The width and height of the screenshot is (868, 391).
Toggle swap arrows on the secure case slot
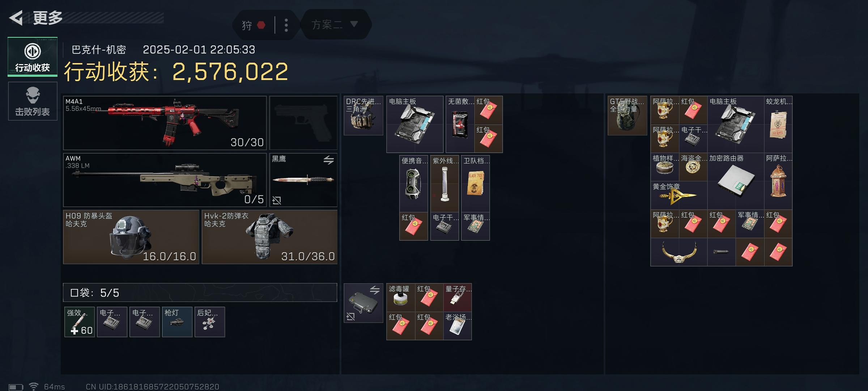375,290
